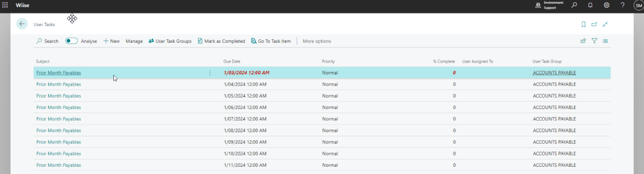Sort by the Subject column header
The image size is (644, 174).
[x=43, y=61]
